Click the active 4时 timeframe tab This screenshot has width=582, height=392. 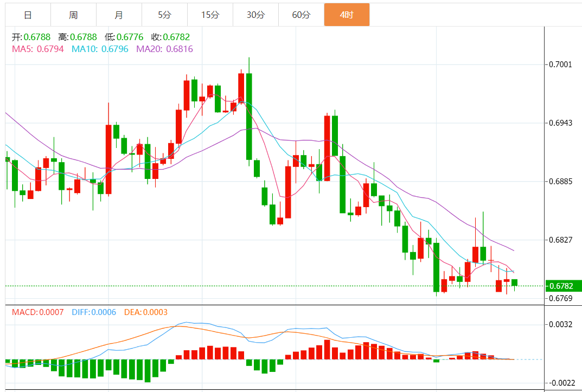(x=347, y=15)
